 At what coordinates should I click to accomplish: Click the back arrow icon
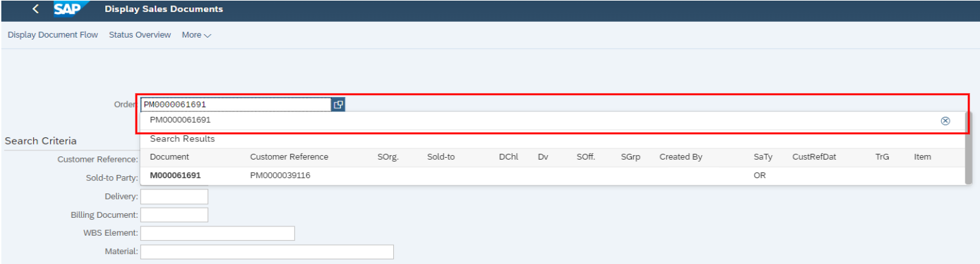point(36,9)
